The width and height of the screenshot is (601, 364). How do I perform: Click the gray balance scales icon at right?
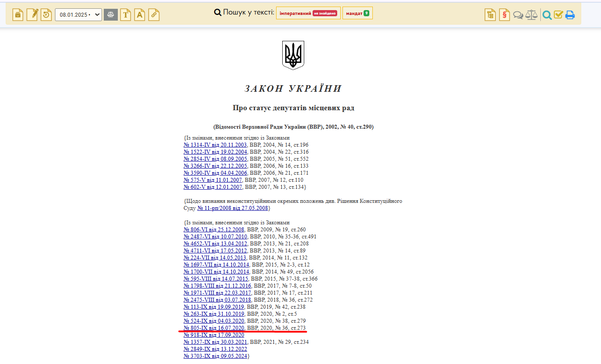pos(532,15)
